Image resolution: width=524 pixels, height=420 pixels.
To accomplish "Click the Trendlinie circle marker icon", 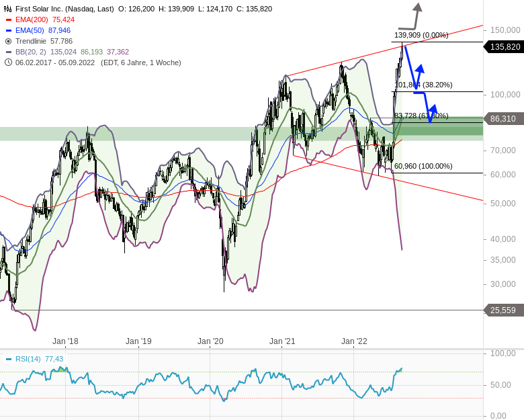I will 8,41.
